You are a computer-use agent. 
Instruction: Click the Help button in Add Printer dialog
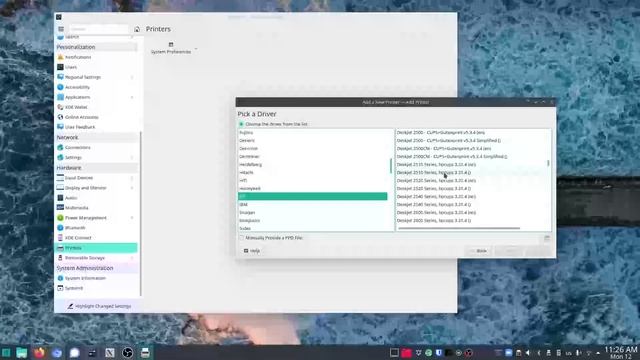pyautogui.click(x=252, y=251)
